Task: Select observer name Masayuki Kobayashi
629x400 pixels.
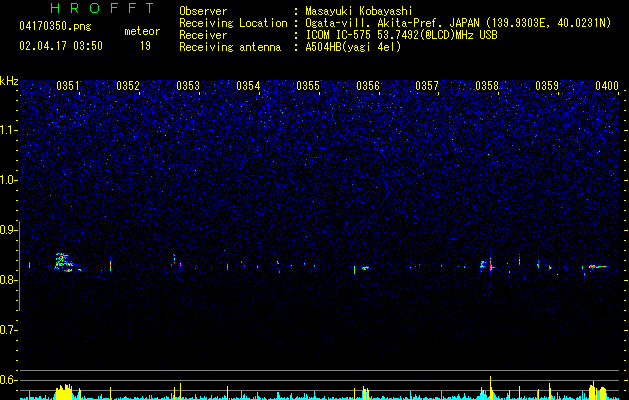Action: click(359, 11)
